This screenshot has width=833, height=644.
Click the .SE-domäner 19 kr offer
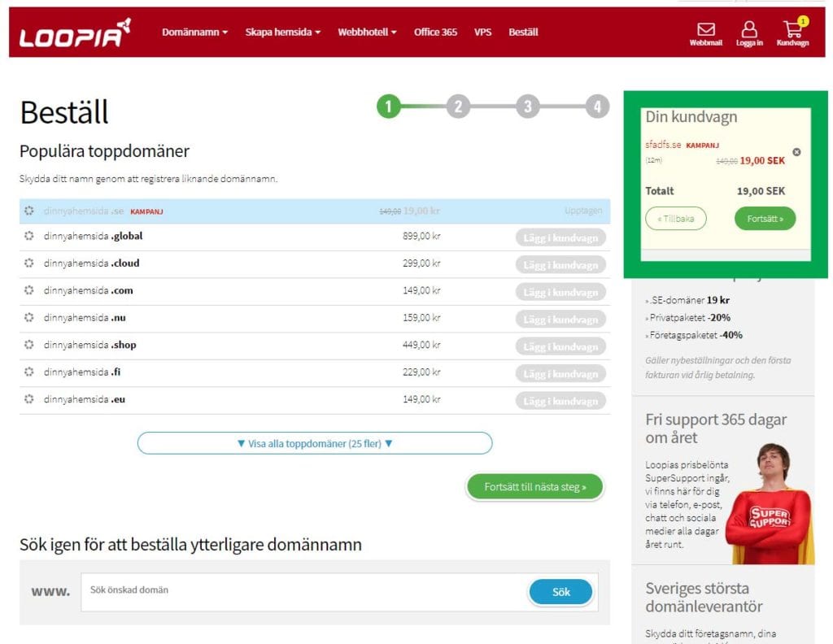[x=688, y=300]
